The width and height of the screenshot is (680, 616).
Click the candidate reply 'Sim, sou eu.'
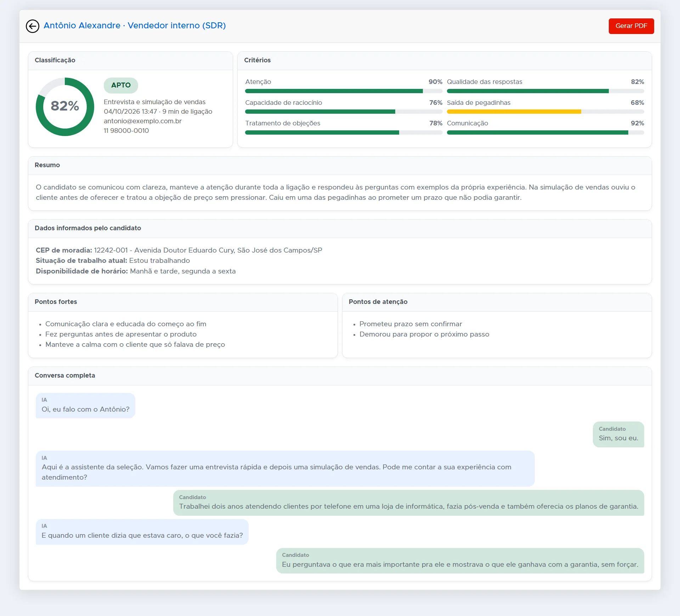point(618,434)
